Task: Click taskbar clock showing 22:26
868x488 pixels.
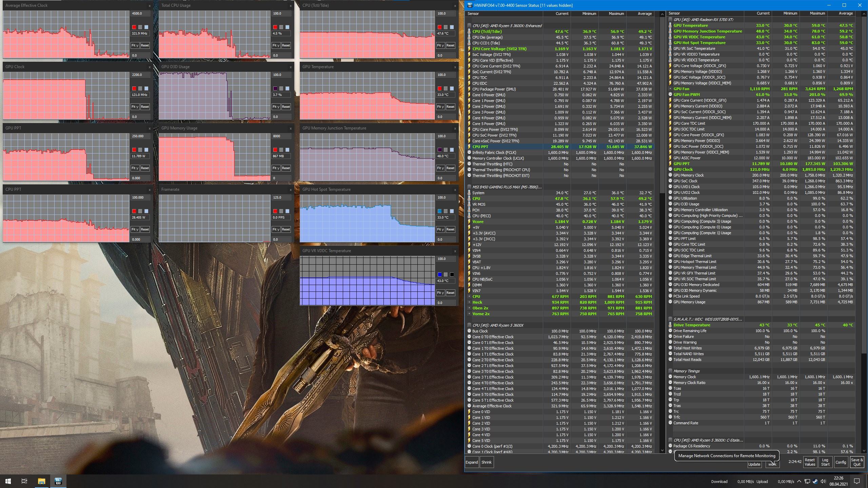Action: 838,481
